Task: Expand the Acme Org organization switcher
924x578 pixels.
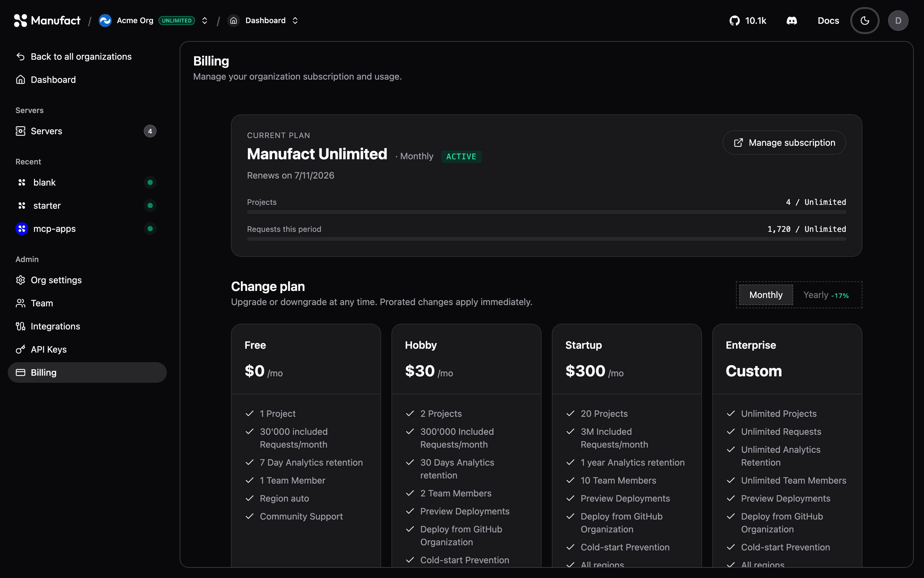Action: point(205,21)
